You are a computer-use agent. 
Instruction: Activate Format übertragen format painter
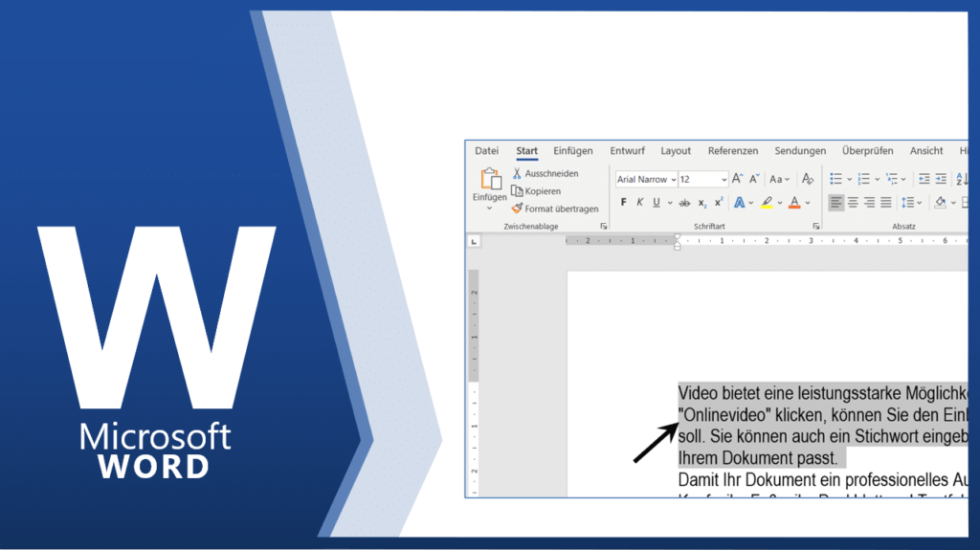click(x=555, y=209)
